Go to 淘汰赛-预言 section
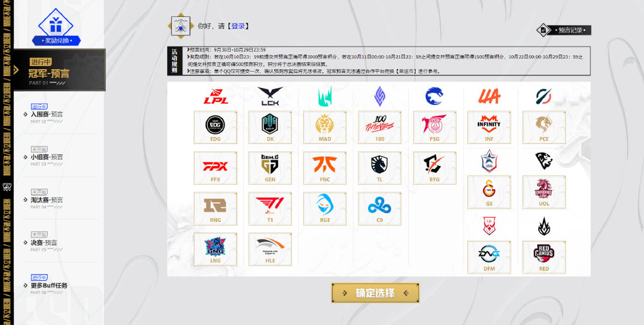Screen dimensions: 644x325 [x=47, y=200]
